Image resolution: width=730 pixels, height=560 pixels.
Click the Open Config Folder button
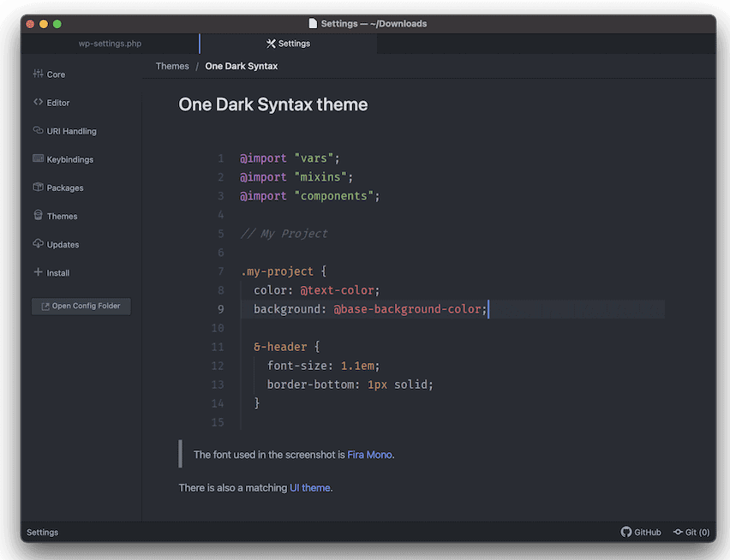(81, 306)
